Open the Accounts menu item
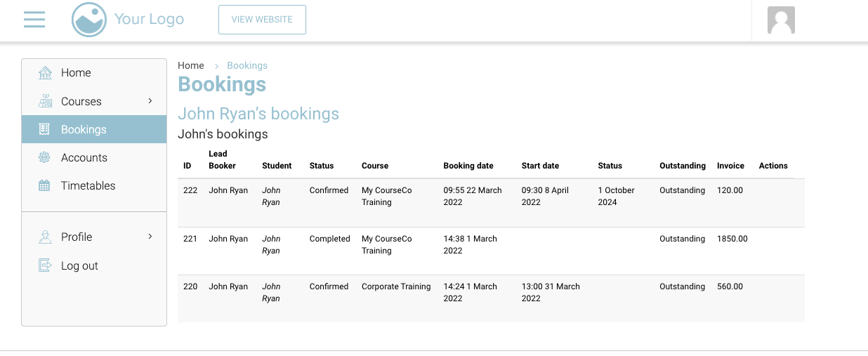868x356 pixels. click(84, 157)
